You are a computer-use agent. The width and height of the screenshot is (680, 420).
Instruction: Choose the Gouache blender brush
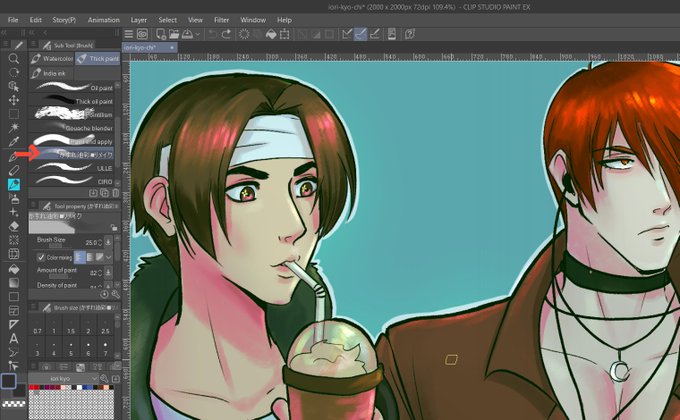72,127
